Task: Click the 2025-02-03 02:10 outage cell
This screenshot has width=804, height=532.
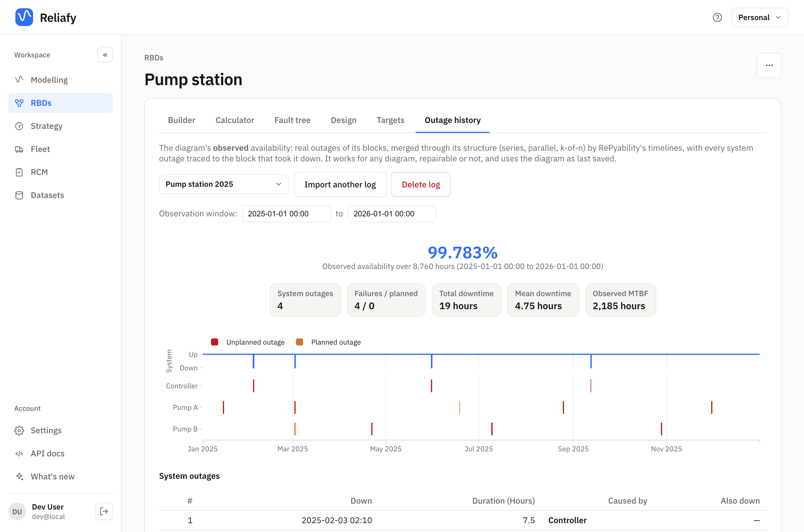Action: pyautogui.click(x=336, y=520)
